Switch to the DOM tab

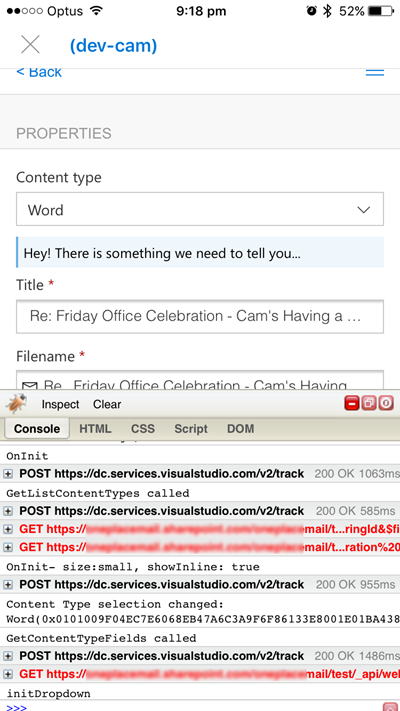(240, 429)
